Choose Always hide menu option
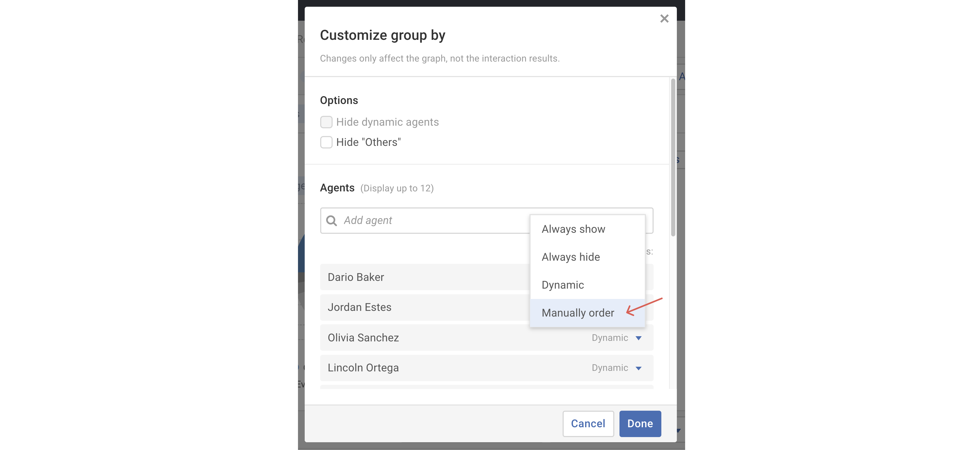Screen dimensions: 980x450 (x=570, y=257)
